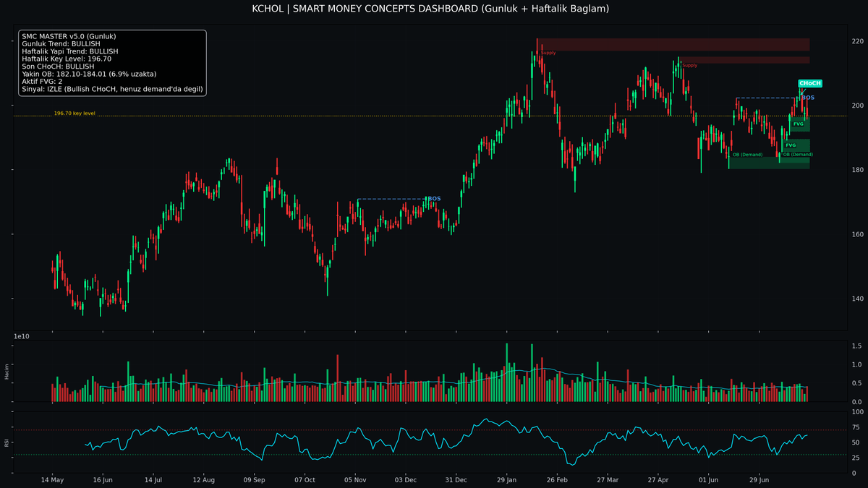Click the '14 Jul' date label
Viewport: 868px width, 488px height.
pyautogui.click(x=153, y=479)
